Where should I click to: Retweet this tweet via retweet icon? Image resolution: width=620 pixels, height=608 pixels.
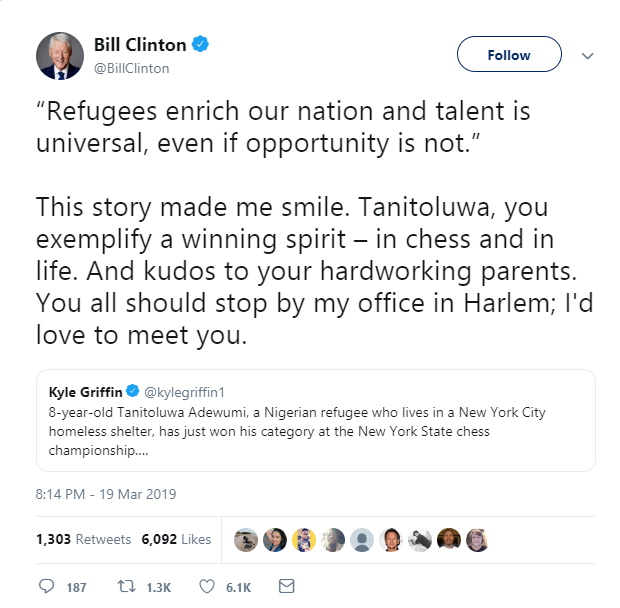click(x=127, y=586)
